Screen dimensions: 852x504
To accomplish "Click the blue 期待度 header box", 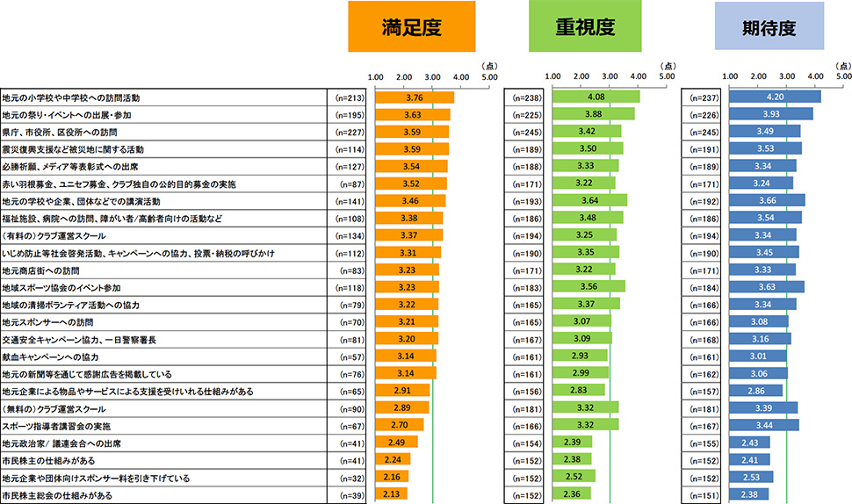I will click(769, 26).
